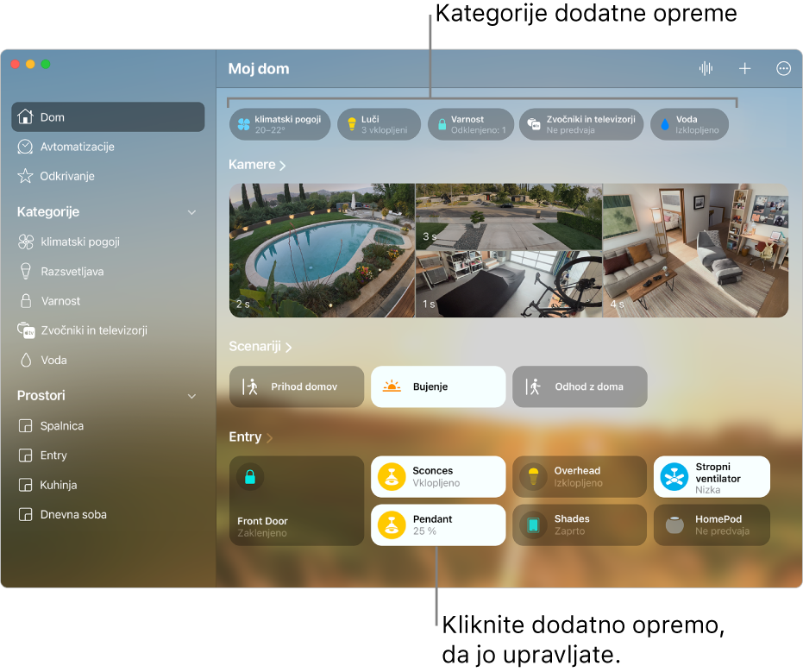
Task: Click the house icon next to Dom
Action: (25, 116)
